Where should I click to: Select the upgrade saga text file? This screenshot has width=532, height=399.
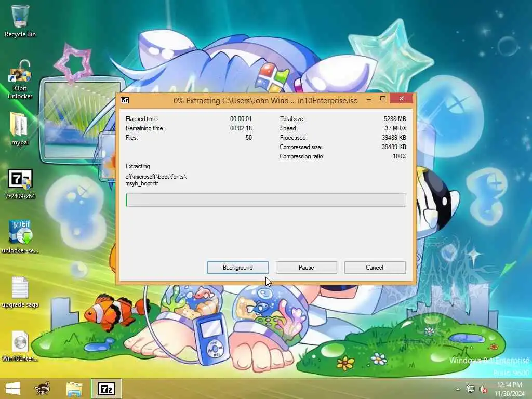click(x=20, y=292)
